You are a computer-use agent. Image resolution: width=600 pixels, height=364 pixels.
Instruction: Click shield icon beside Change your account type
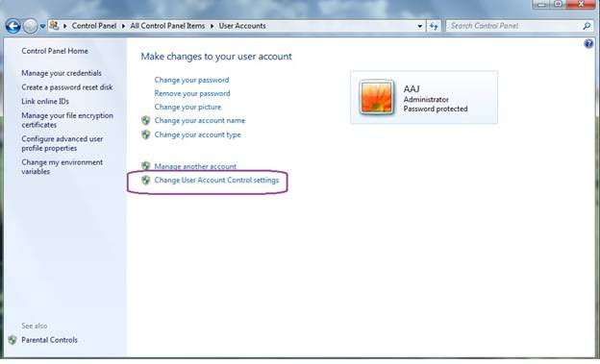[x=146, y=134]
